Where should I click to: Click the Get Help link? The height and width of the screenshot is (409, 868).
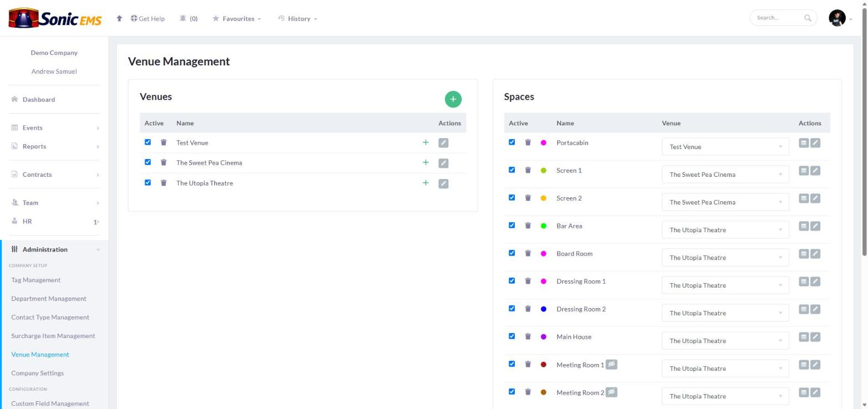click(x=148, y=18)
